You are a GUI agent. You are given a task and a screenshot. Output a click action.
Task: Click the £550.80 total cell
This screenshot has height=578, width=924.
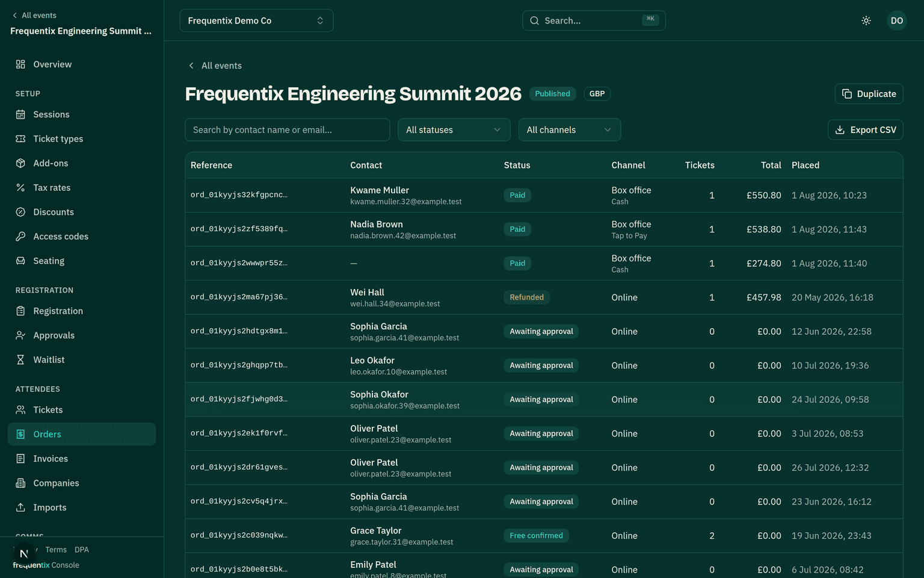[763, 195]
